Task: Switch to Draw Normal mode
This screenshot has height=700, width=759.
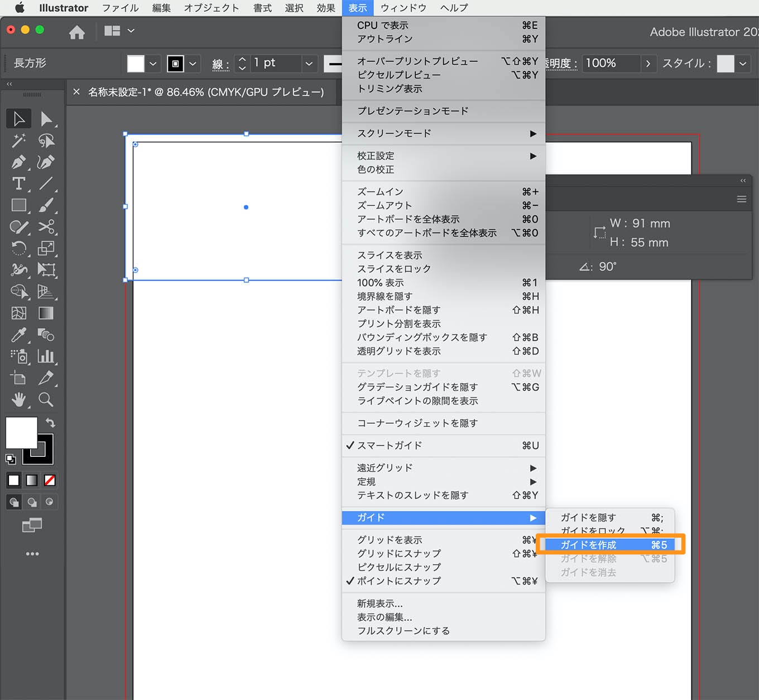Action: (x=14, y=502)
